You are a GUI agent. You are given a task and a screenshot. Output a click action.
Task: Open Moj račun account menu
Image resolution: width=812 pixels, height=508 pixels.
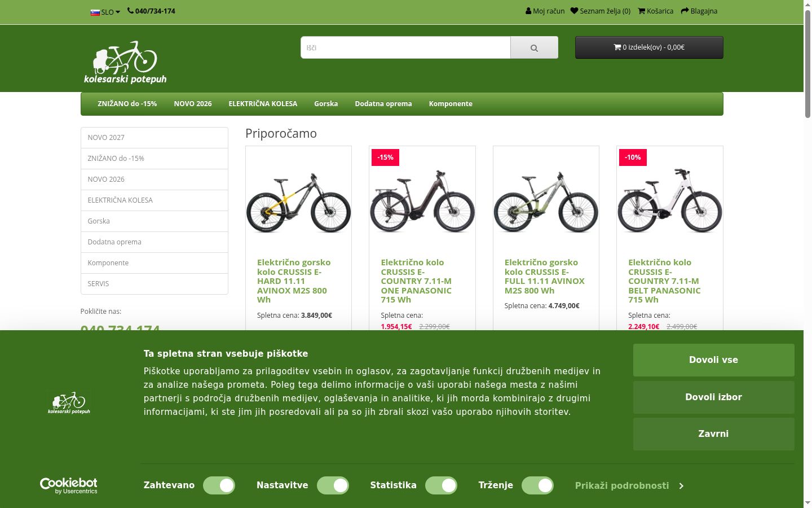(545, 11)
